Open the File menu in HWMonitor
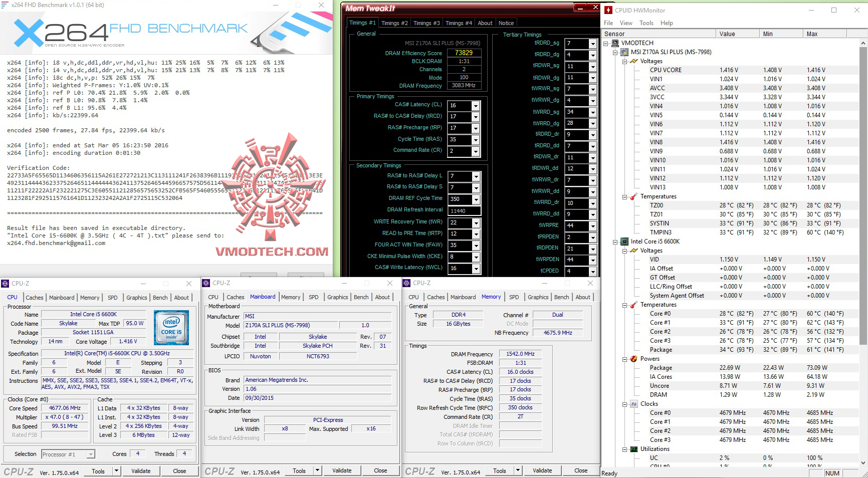The image size is (868, 478). coord(608,23)
